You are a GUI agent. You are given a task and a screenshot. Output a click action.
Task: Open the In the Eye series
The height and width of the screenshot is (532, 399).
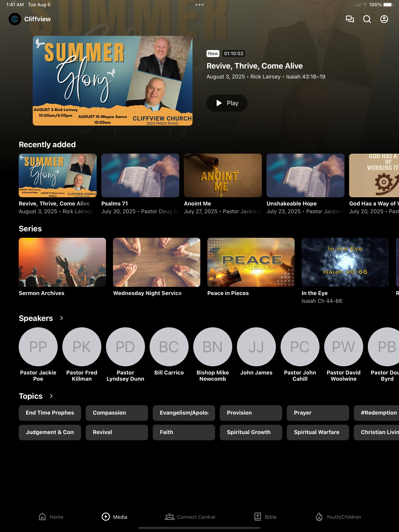[x=345, y=262]
